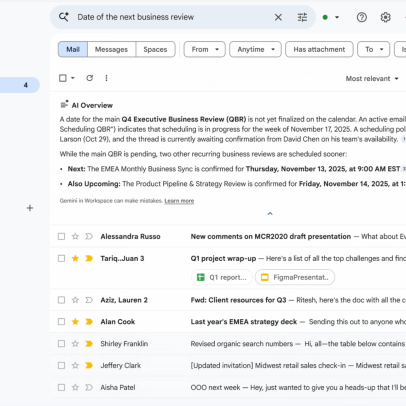
Task: Star the Aziz, Lauren 2 email
Action: pos(75,300)
